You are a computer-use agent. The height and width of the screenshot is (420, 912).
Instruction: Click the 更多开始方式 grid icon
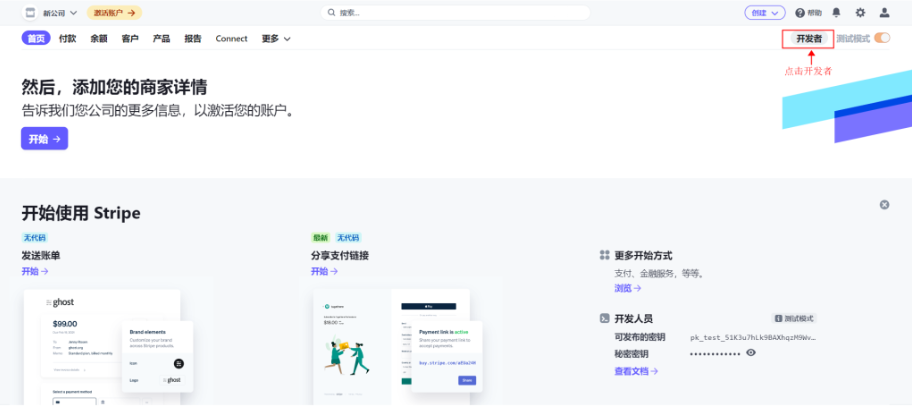click(x=604, y=255)
